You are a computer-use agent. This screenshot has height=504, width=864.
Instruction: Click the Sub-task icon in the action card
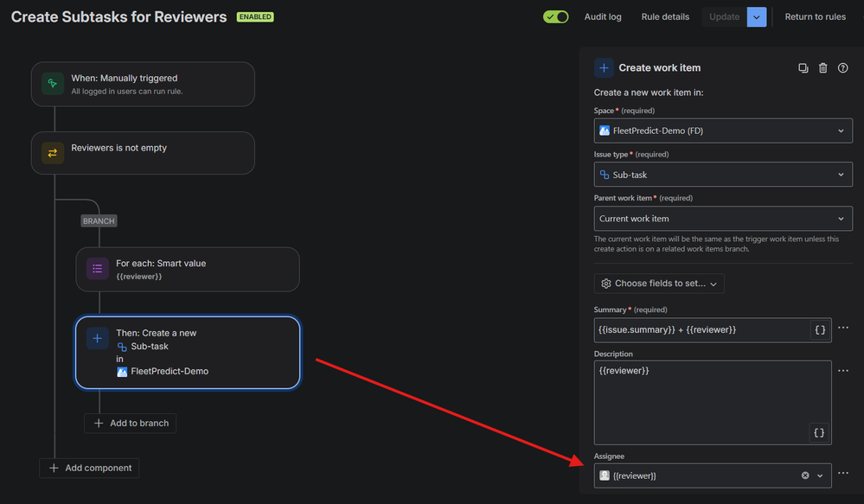pos(122,347)
